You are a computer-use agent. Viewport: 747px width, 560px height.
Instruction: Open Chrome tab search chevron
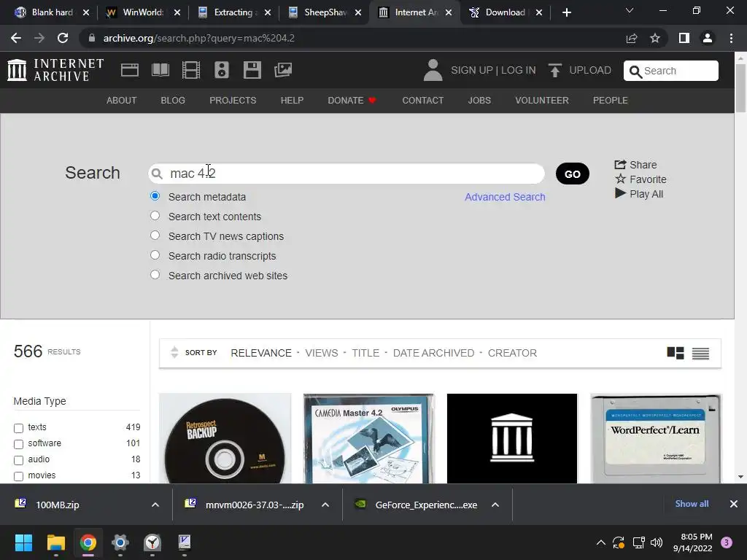pyautogui.click(x=630, y=10)
